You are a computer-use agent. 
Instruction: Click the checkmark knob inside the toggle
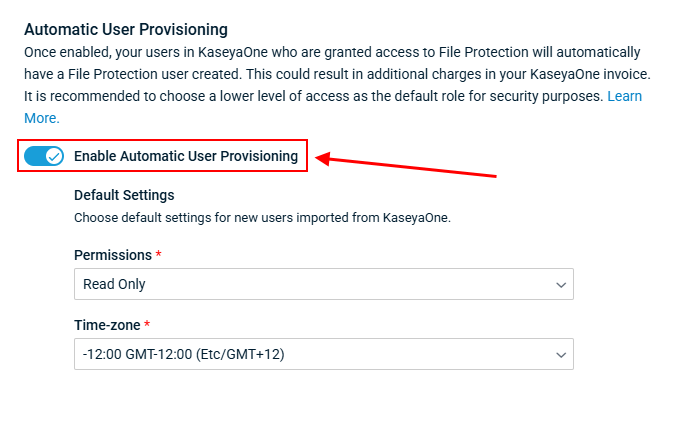(x=54, y=156)
